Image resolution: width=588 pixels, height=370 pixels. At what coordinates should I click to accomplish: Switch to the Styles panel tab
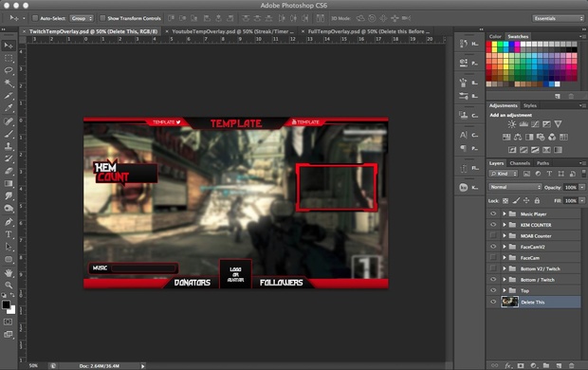530,105
